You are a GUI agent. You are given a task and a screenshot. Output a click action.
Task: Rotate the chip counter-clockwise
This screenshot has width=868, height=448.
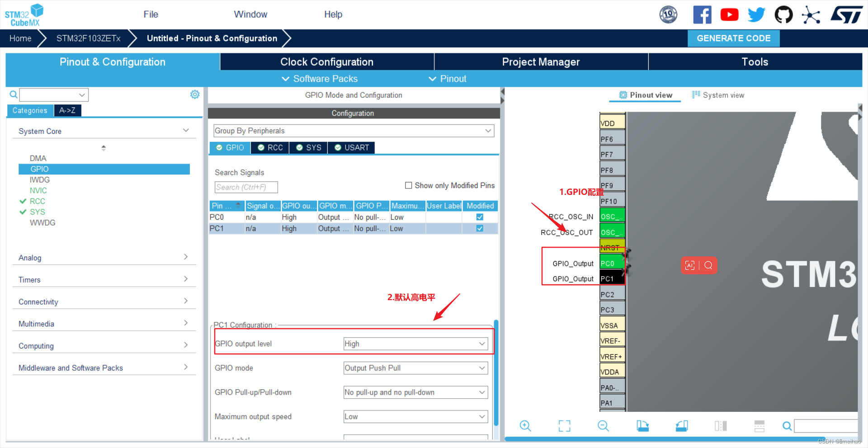682,426
